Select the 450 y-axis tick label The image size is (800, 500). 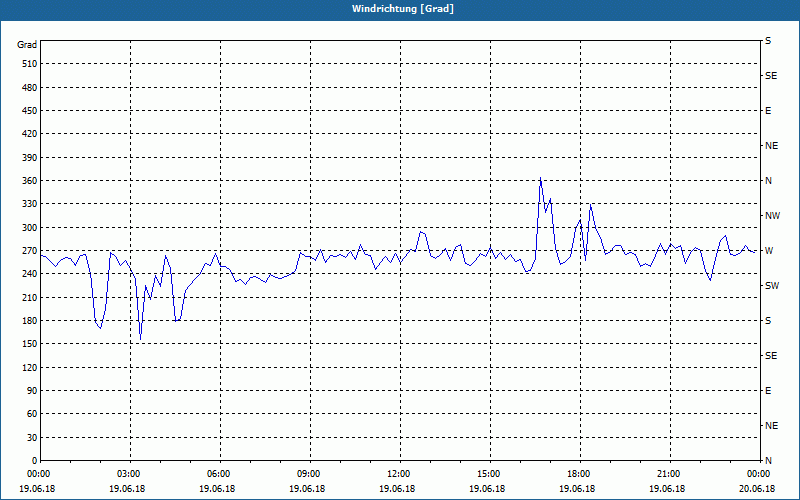coord(30,111)
